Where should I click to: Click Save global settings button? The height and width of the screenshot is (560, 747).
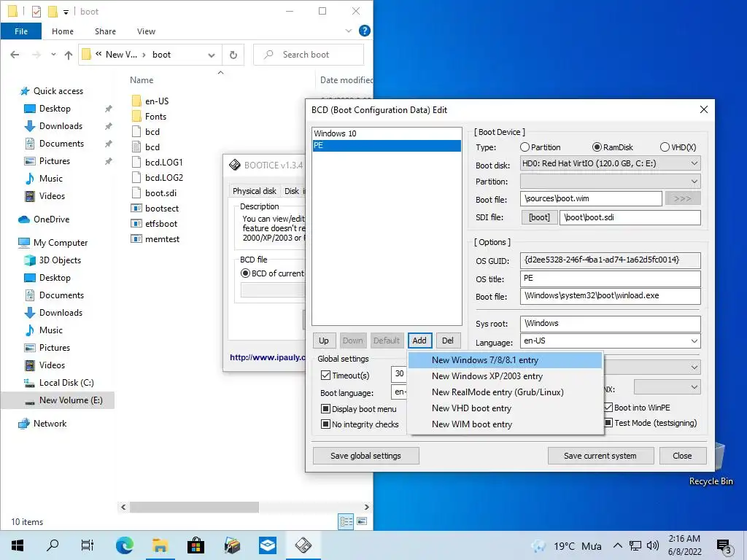click(366, 456)
